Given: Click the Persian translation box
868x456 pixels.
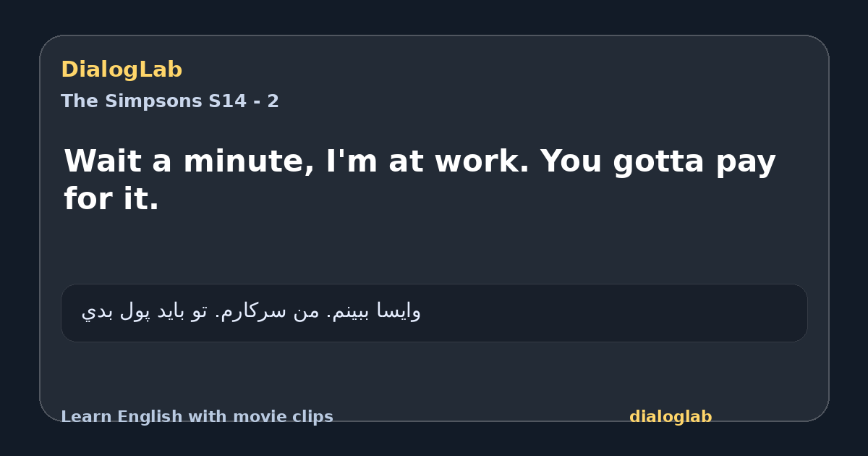Looking at the screenshot, I should [x=434, y=313].
